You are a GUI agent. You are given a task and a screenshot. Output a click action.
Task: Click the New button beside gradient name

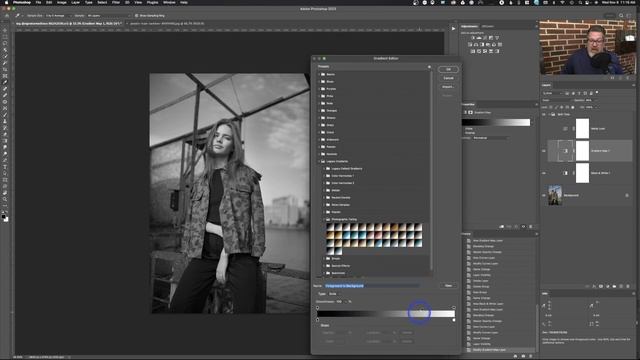click(x=448, y=286)
